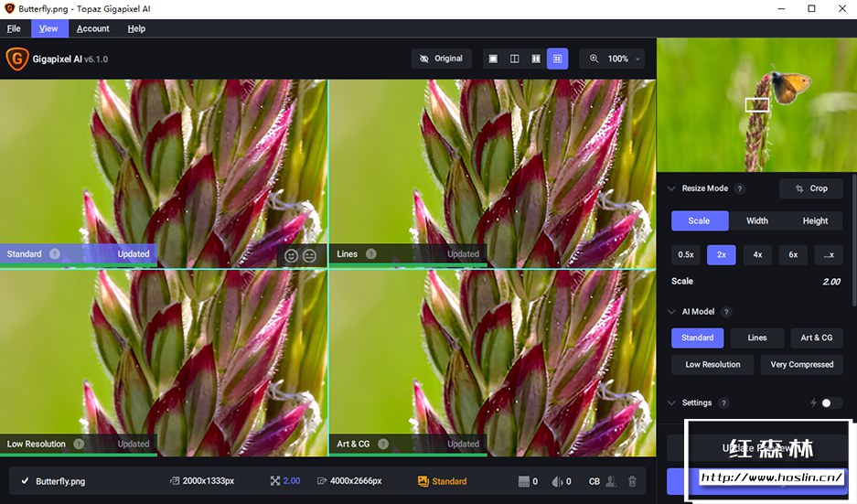
Task: Switch to single view layout icon
Action: click(493, 59)
